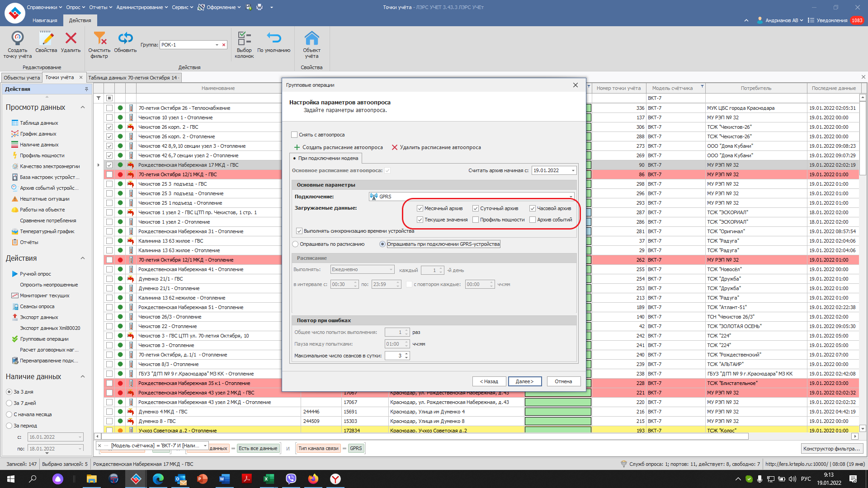868x488 pixels.
Task: Click Отмена button in dialog
Action: pyautogui.click(x=563, y=381)
